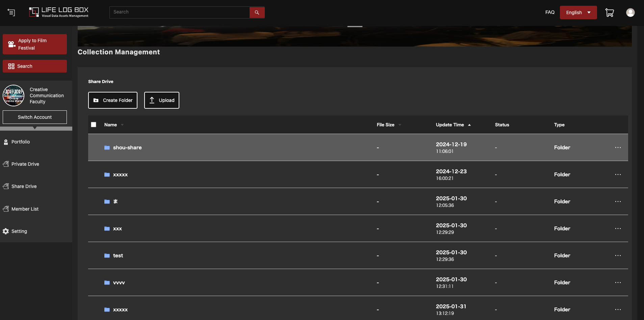Open Member List in sidebar
The height and width of the screenshot is (320, 644).
tap(25, 209)
